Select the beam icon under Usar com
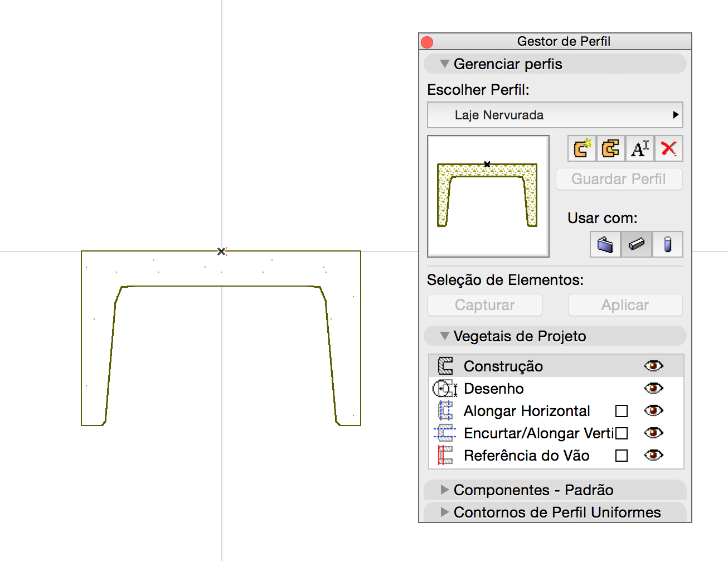The width and height of the screenshot is (728, 561). [636, 244]
